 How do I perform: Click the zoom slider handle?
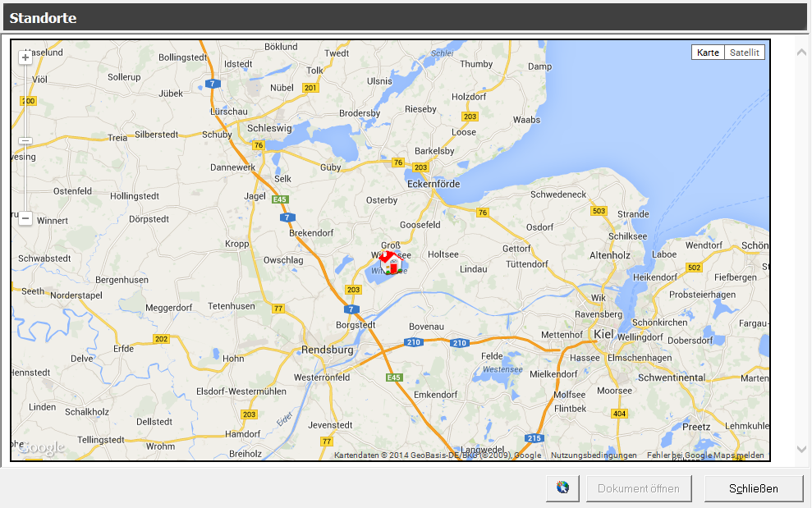click(x=25, y=141)
